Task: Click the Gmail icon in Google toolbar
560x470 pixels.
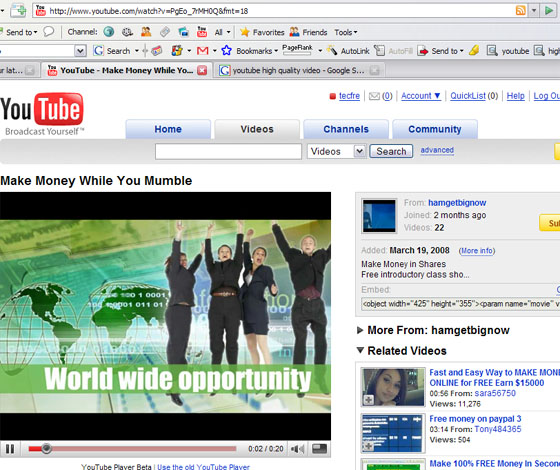Action: [202, 51]
